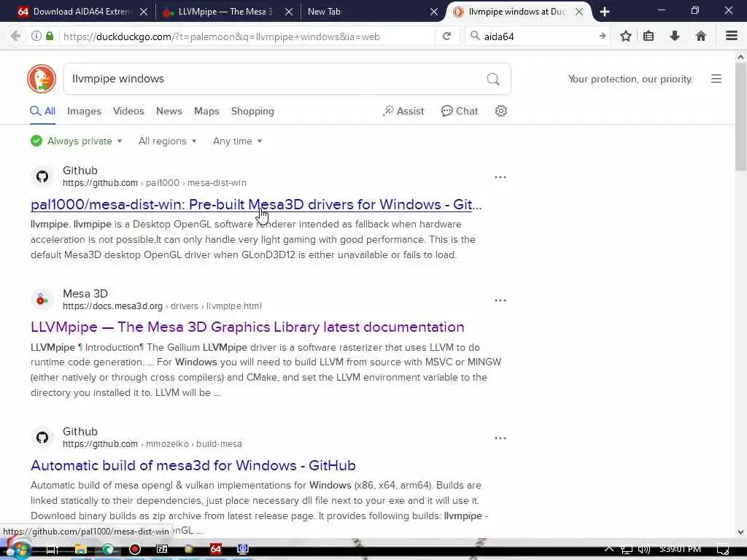Open Automatic build of mesa3d for Windows link
The image size is (747, 560).
point(193,465)
